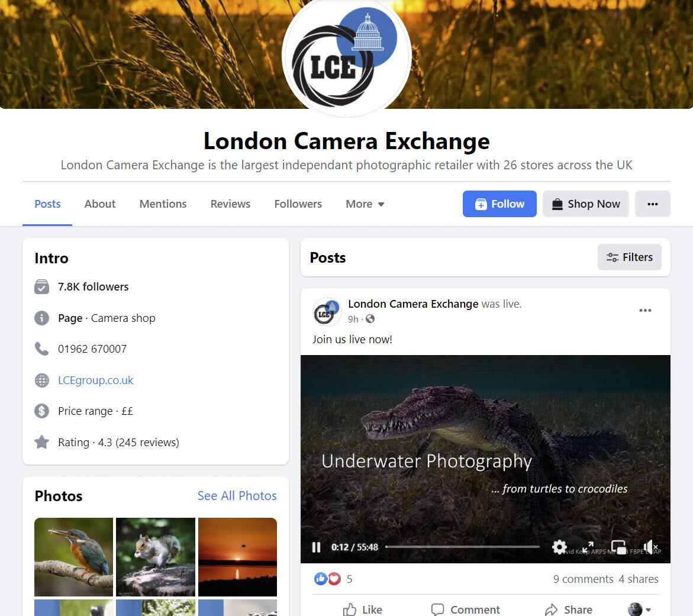
Task: Open video settings gear
Action: pyautogui.click(x=559, y=547)
